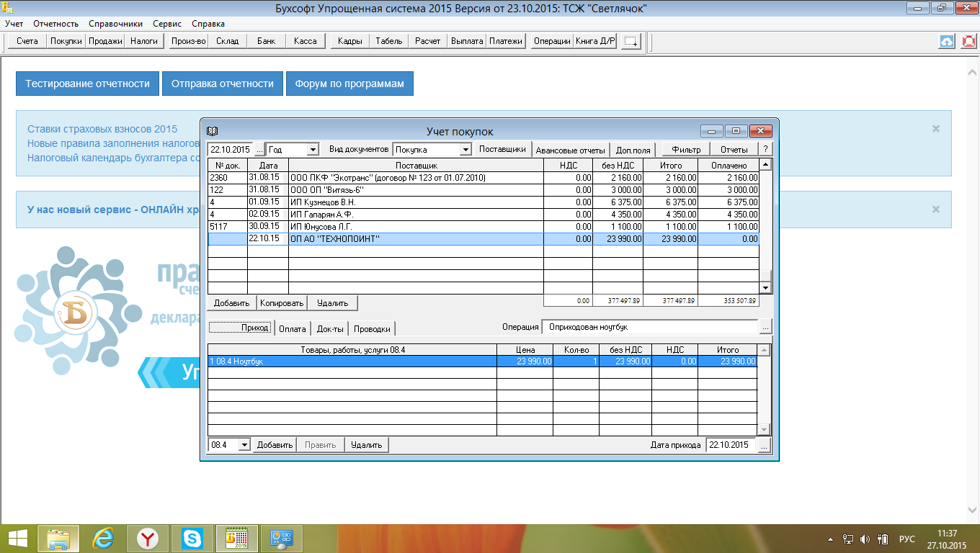The image size is (980, 553).
Task: Click the Тестирование отчетности button
Action: pos(87,84)
